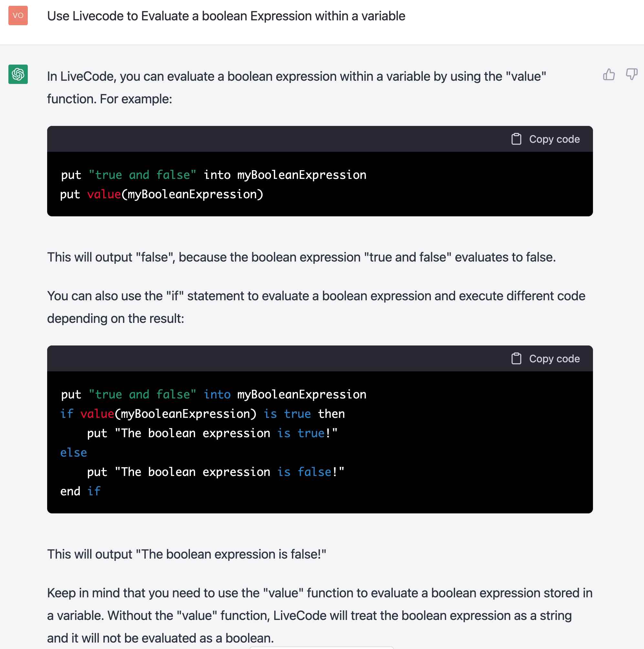Click the "put value(myBooleanExpression)" code line
Screen dimensions: 644x649
[x=161, y=194]
